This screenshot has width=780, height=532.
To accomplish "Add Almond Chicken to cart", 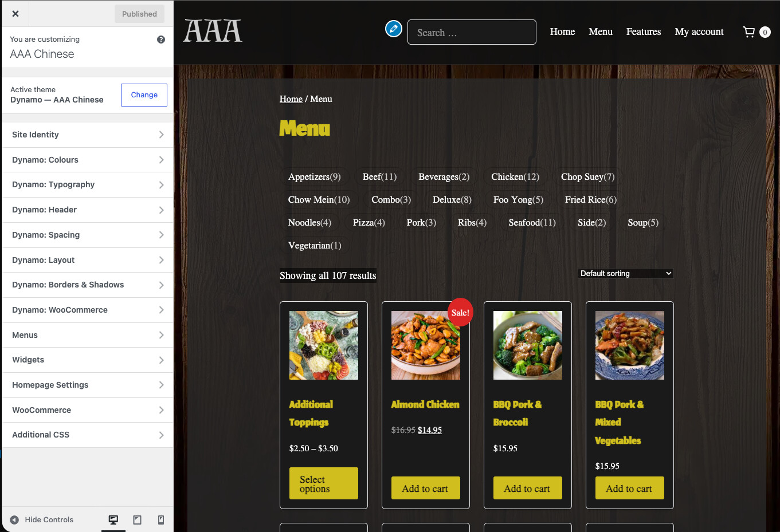I will (426, 488).
